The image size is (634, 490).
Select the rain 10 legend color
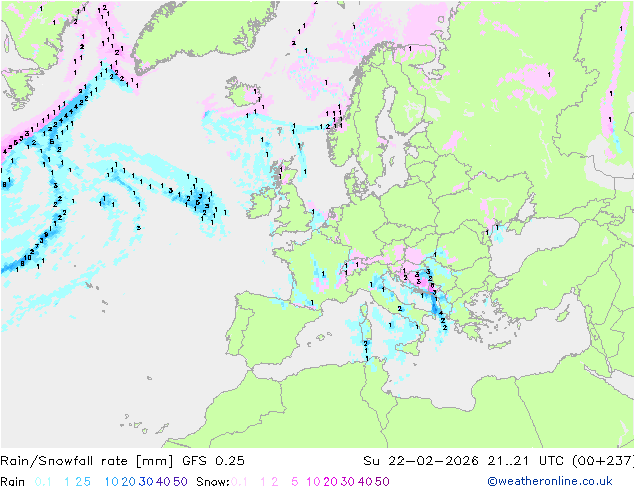point(111,482)
